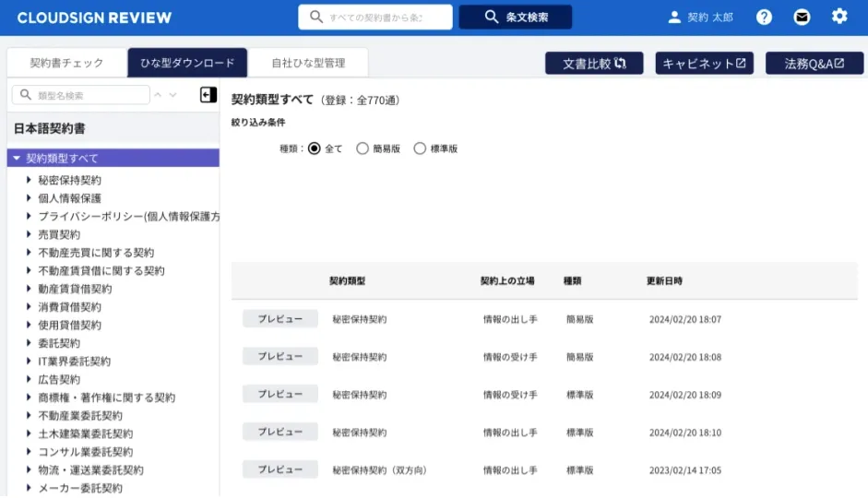868x498 pixels.
Task: Switch to the 契約書チェック tab
Action: [x=67, y=63]
